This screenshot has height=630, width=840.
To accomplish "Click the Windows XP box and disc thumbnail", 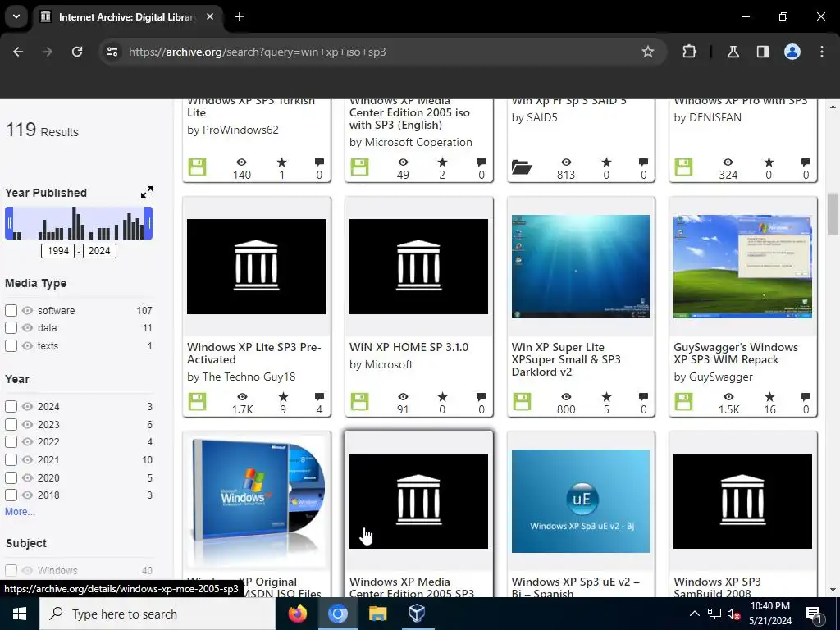I will [256, 501].
